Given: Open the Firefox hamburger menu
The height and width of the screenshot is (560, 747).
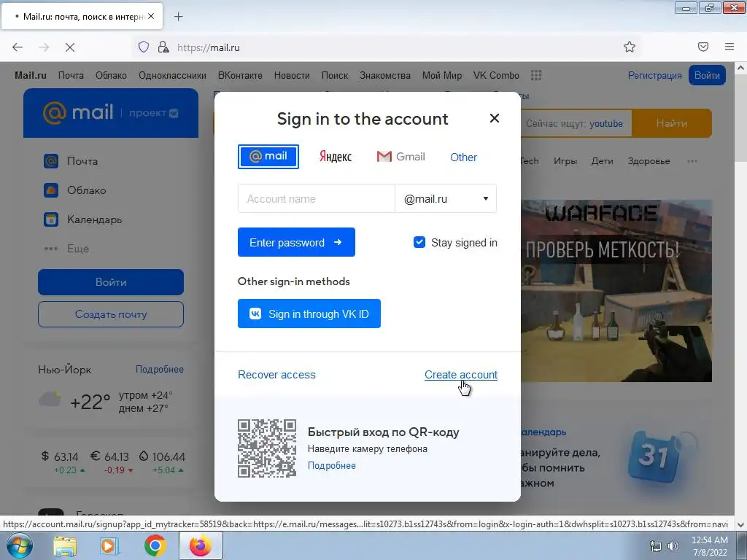Looking at the screenshot, I should [729, 47].
